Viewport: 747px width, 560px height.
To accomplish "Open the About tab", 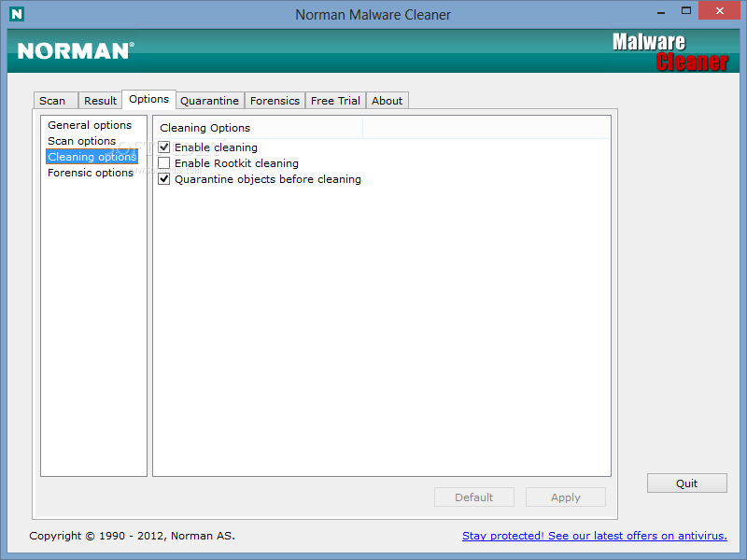I will coord(388,101).
